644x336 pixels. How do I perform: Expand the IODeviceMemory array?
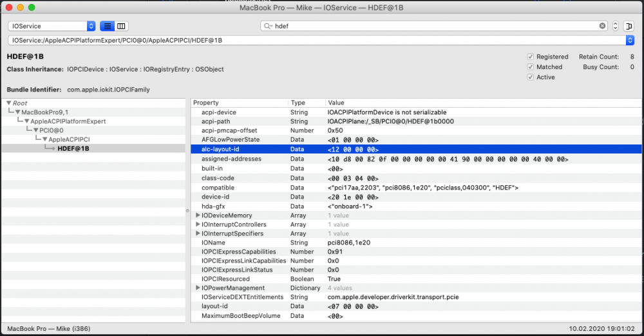[x=198, y=215]
